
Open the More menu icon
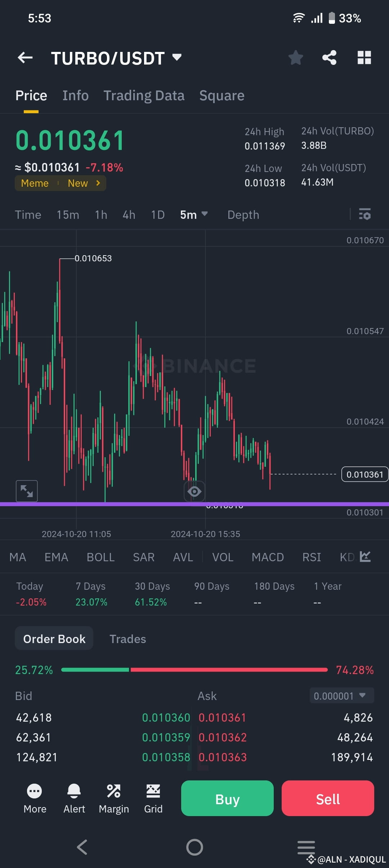coord(35,798)
